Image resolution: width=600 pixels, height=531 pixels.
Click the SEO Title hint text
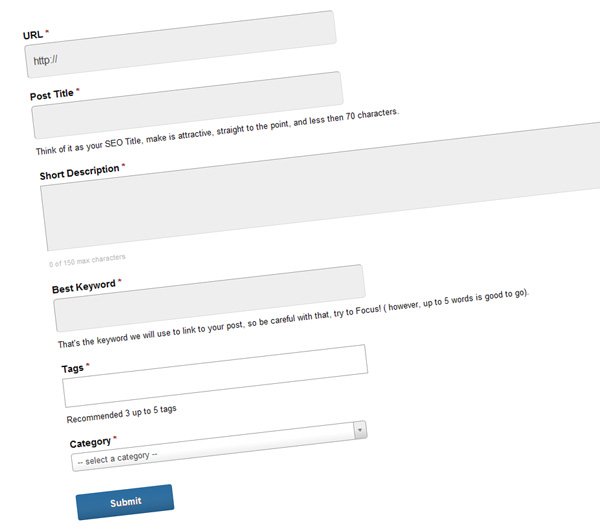pyautogui.click(x=217, y=132)
